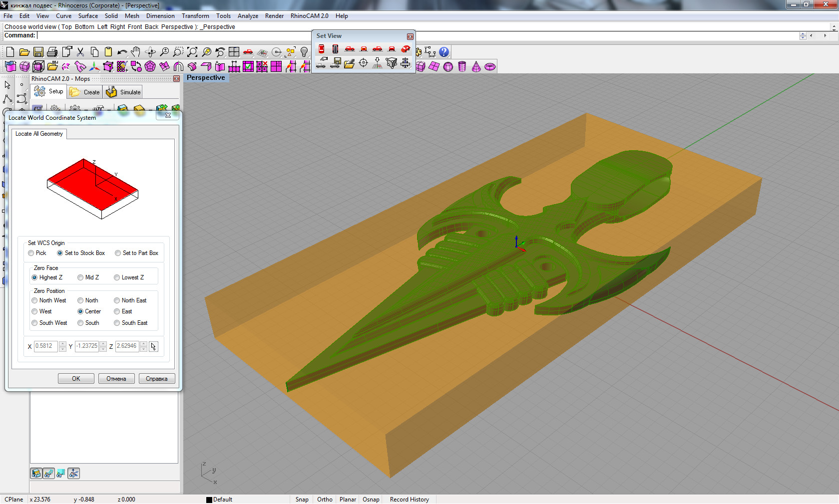Decrease the Y coordinate with down arrow
Image resolution: width=839 pixels, height=504 pixels.
(x=103, y=349)
